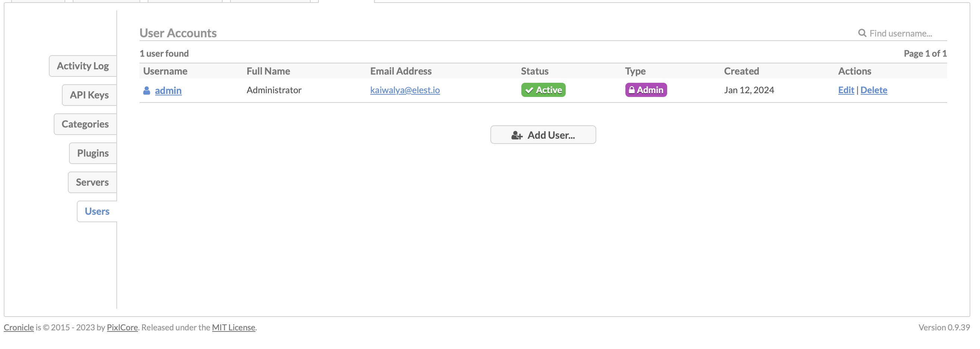Go to the Categories tab
Screen dimensions: 980x349
[x=85, y=124]
